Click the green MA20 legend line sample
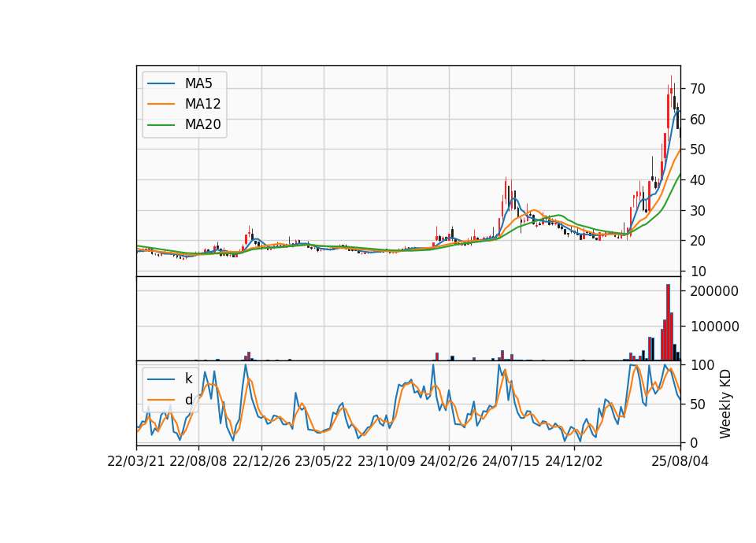 (161, 125)
